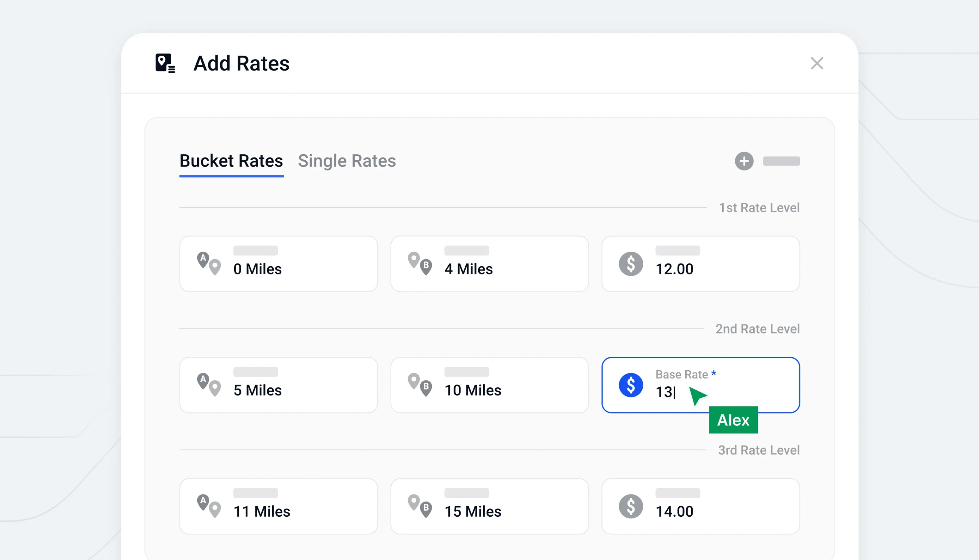Click the start pin icon beside 5 Miles
Image resolution: width=979 pixels, height=560 pixels.
point(209,385)
